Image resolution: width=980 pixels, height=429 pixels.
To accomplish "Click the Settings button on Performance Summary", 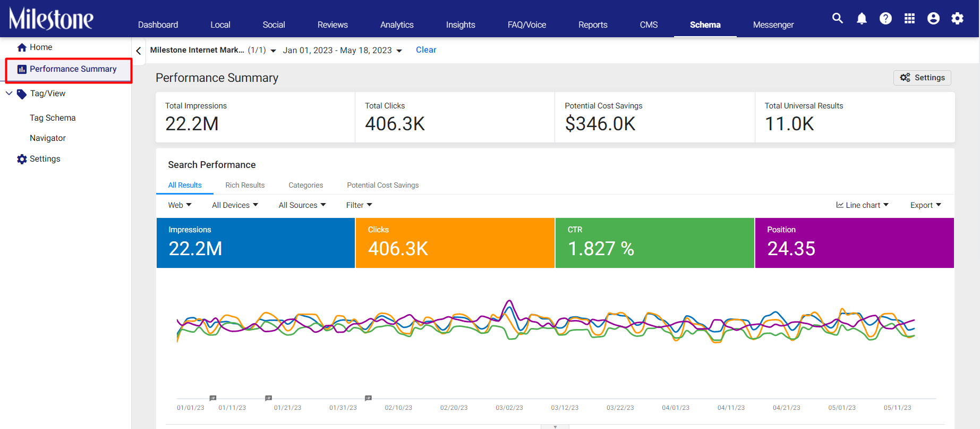I will tap(922, 78).
